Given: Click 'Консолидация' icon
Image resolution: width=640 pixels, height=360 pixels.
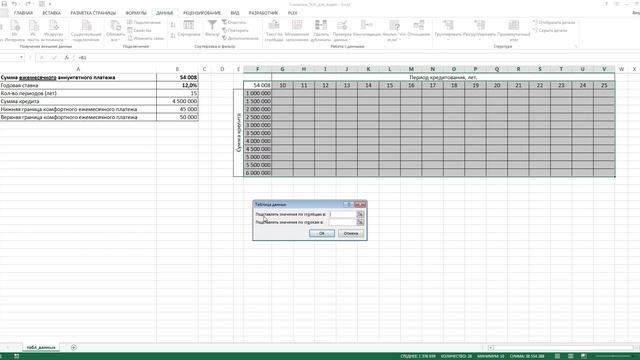Looking at the screenshot, I should (367, 29).
